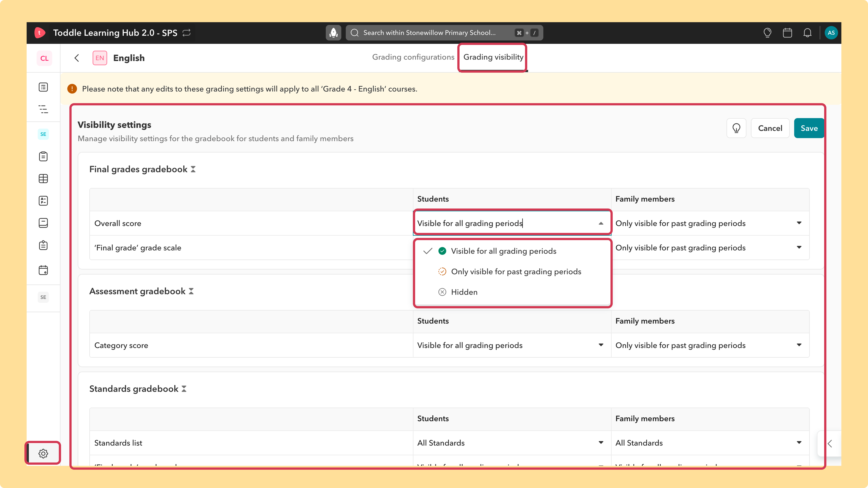
Task: Open Overall score Family members dropdown
Action: (710, 223)
